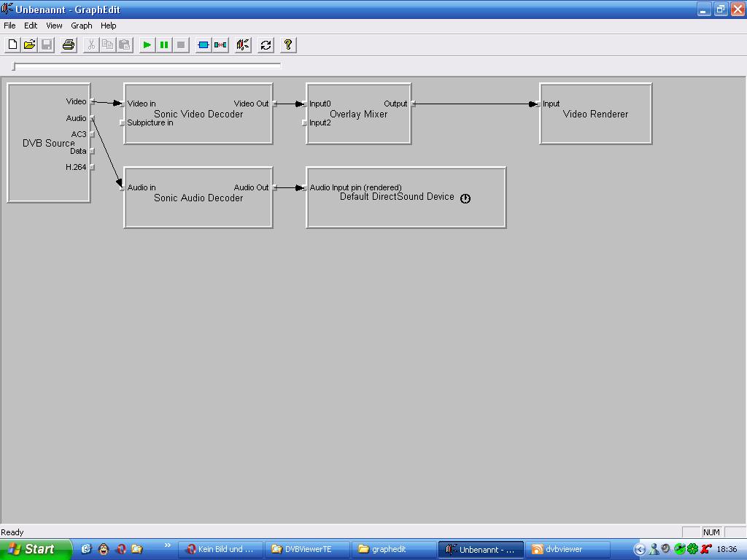Open the Windows Start menu
The height and width of the screenshot is (560, 747).
tap(36, 549)
